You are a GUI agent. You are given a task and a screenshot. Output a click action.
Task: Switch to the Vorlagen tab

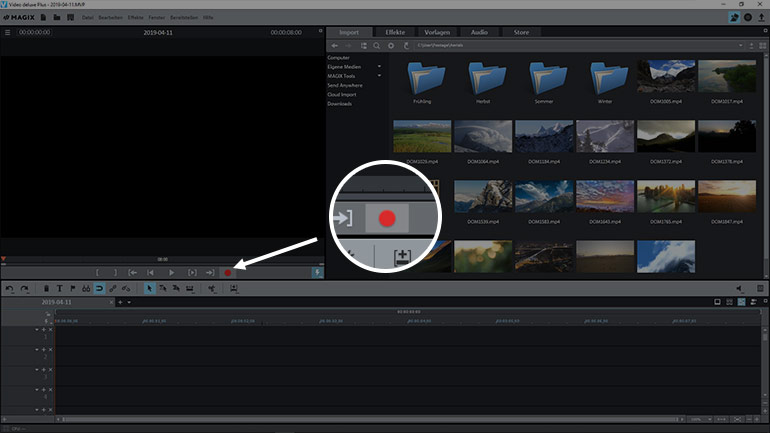coord(437,32)
